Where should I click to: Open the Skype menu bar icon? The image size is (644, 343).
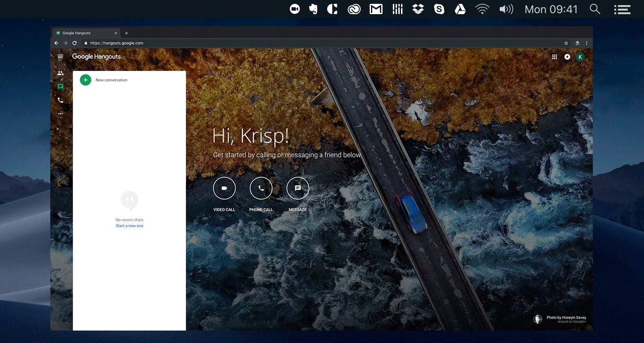[x=439, y=9]
